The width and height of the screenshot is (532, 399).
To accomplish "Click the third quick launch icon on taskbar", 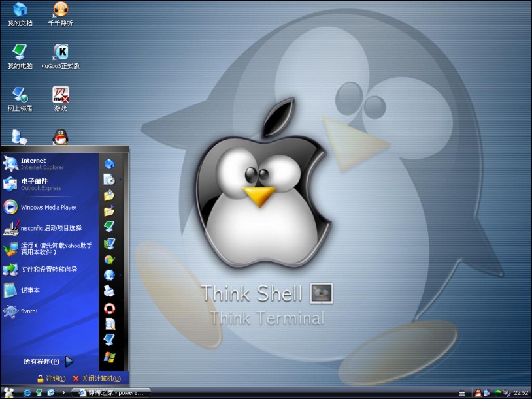I will [x=50, y=393].
